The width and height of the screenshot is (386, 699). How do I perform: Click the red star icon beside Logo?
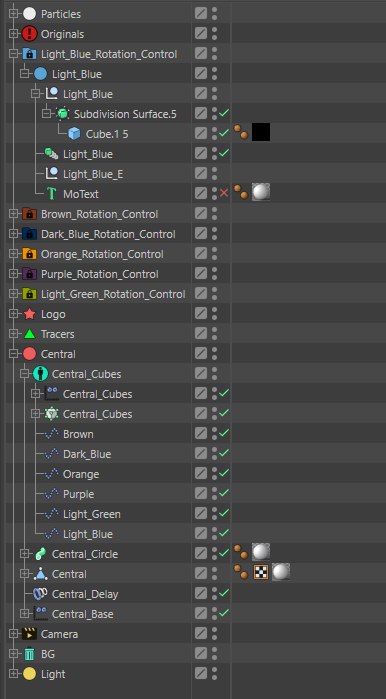(x=29, y=314)
